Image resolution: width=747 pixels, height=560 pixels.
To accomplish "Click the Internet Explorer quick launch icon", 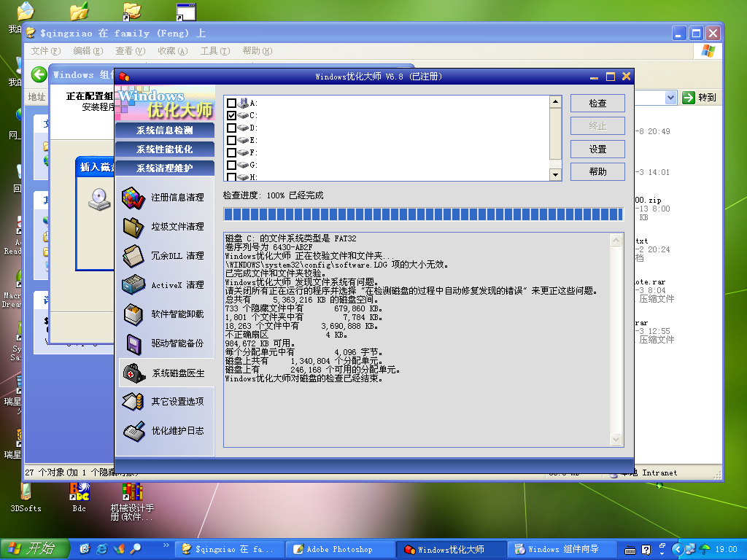I will [102, 549].
